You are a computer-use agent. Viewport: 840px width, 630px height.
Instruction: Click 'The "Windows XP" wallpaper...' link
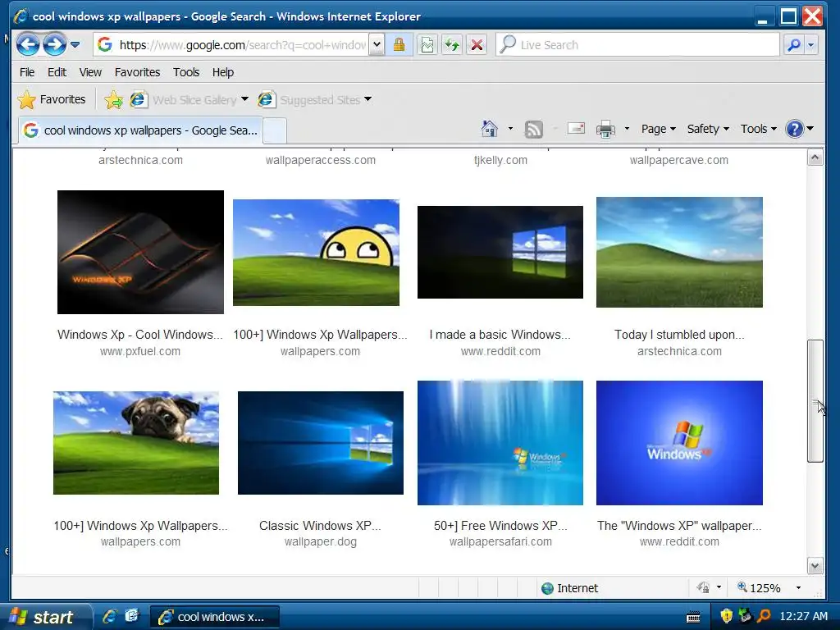(679, 526)
